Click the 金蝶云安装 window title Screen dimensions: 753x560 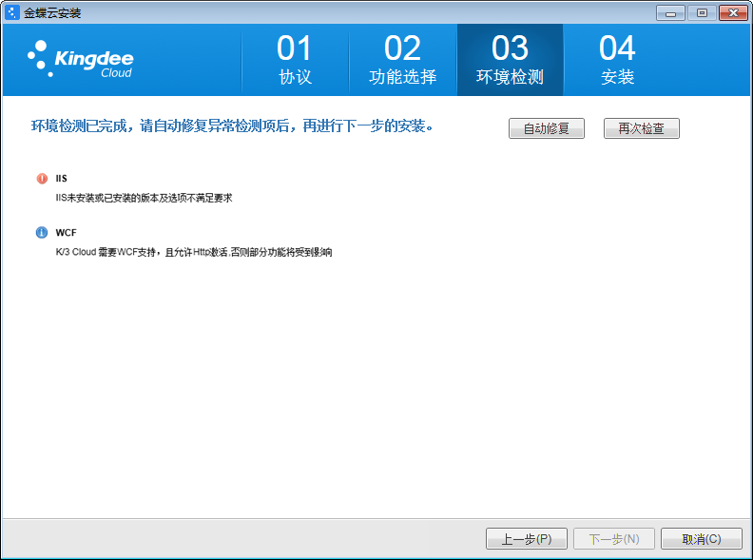pyautogui.click(x=52, y=13)
